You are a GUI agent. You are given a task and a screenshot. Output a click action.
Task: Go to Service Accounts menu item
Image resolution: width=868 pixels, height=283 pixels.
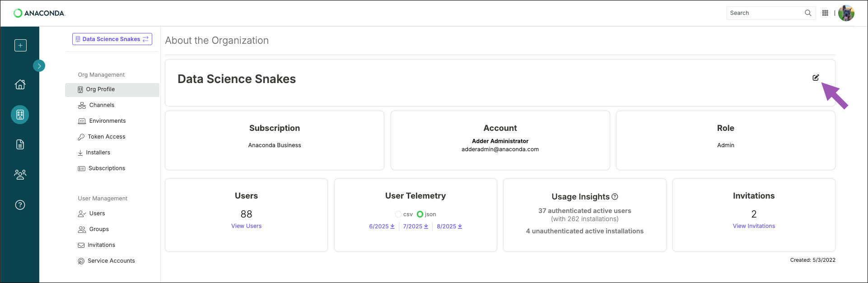[111, 261]
